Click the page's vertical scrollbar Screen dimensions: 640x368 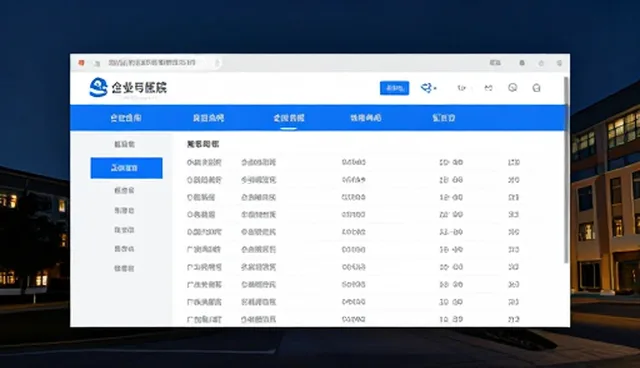pyautogui.click(x=566, y=170)
